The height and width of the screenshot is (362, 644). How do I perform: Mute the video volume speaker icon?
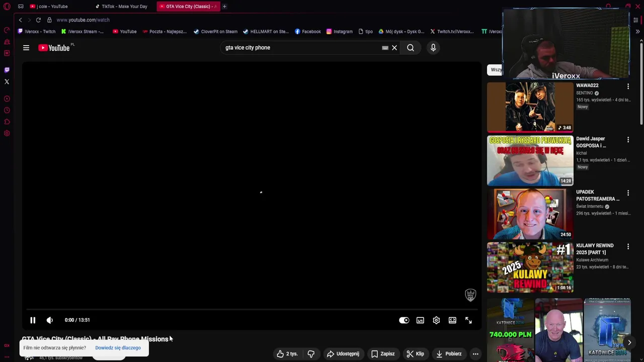coord(50,320)
